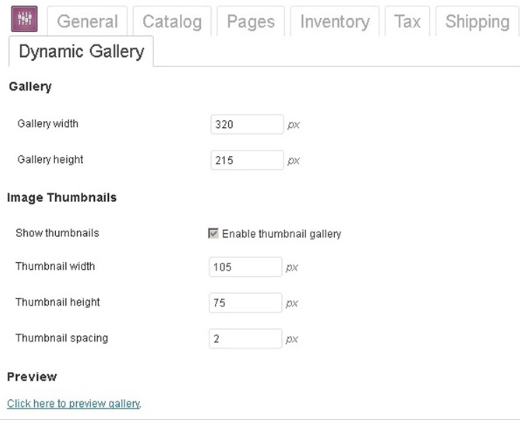Open the Click here to preview gallery link
The image size is (520, 424).
74,404
